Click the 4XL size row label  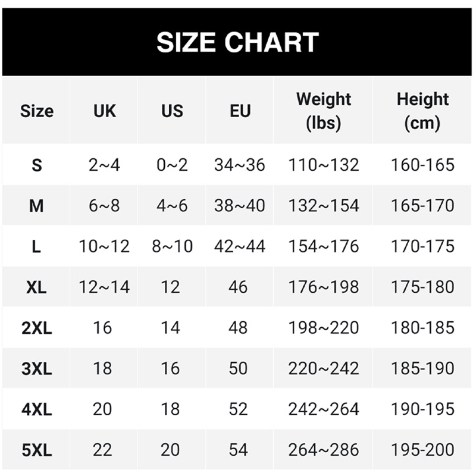click(x=36, y=409)
